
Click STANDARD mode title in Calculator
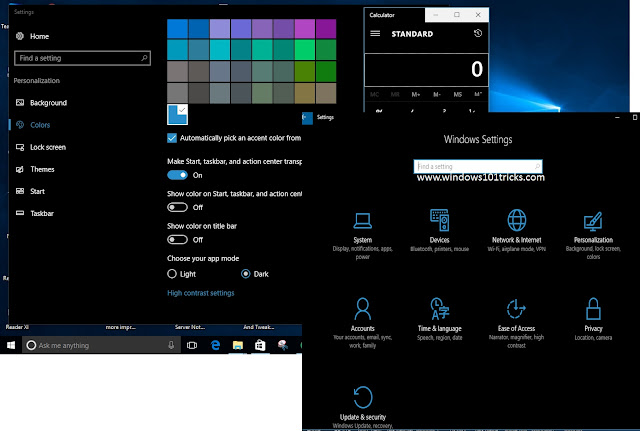pos(412,34)
